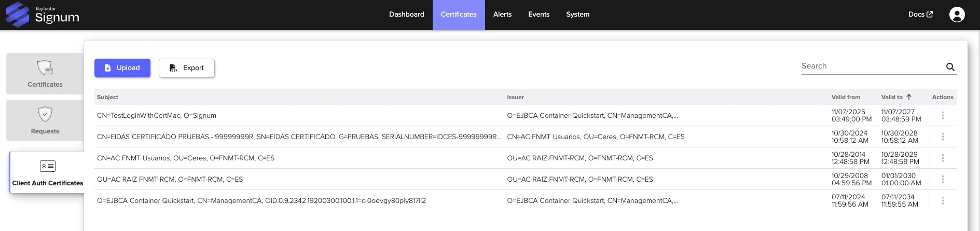Open the Requests sidebar section

[x=45, y=120]
